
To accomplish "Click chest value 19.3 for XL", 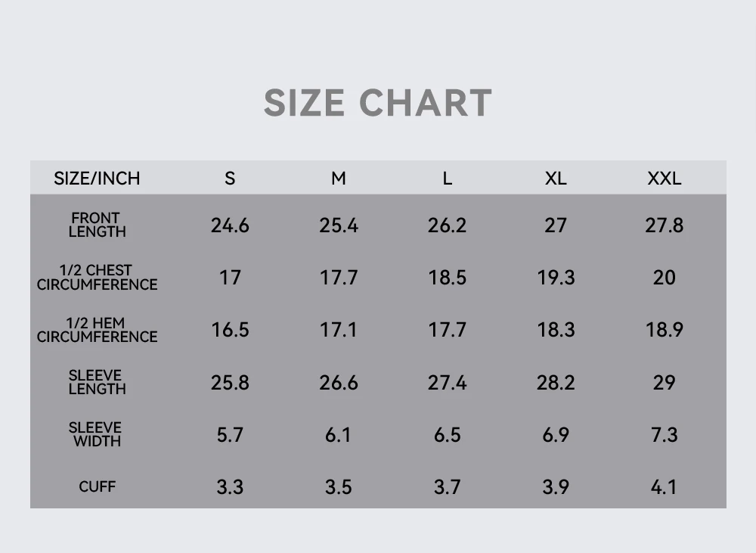I will click(556, 278).
